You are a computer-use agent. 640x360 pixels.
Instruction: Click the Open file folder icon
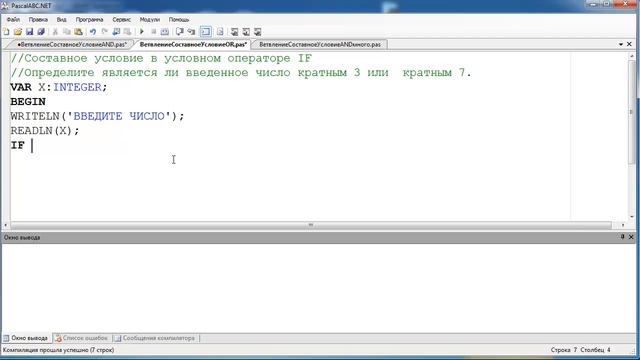coord(18,31)
